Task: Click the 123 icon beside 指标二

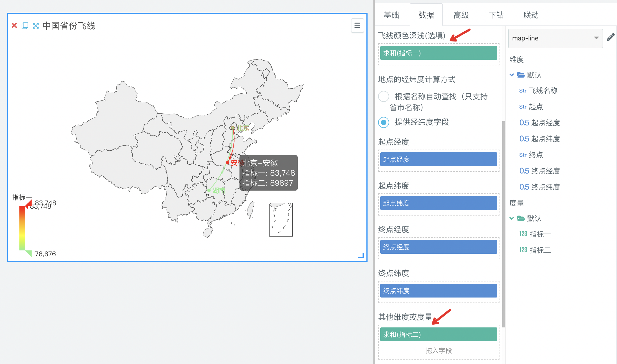Action: coord(523,250)
